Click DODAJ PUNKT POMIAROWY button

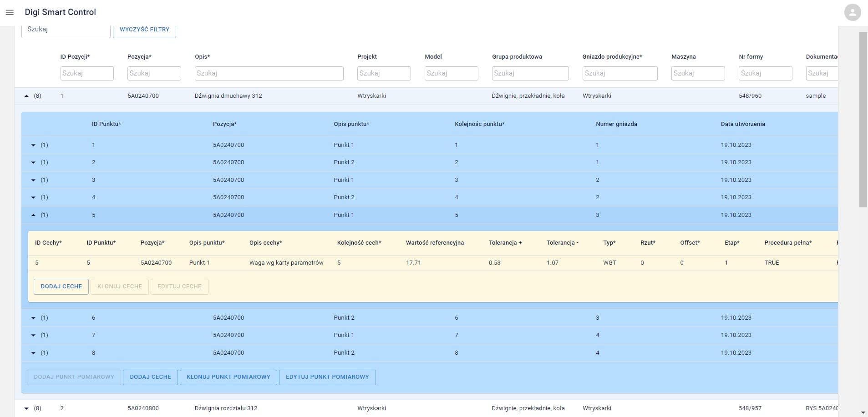[74, 377]
